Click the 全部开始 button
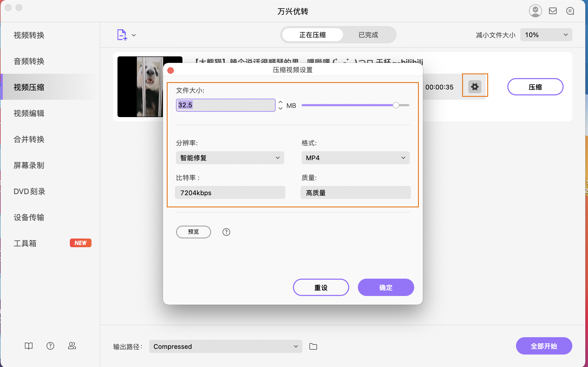588x367 pixels. (544, 346)
